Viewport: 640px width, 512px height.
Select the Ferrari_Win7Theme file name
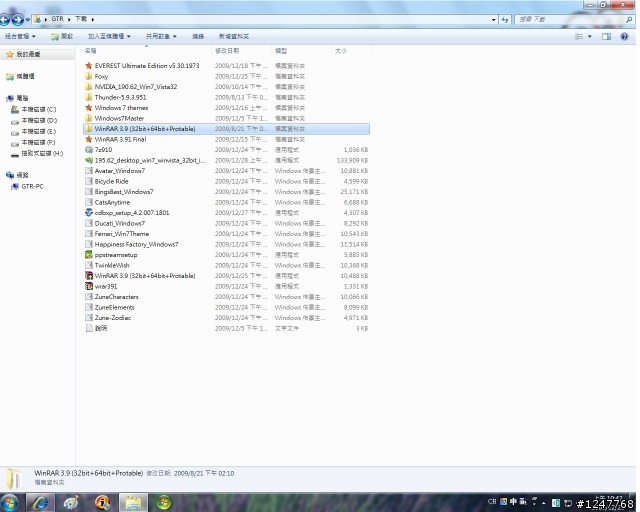[x=122, y=234]
